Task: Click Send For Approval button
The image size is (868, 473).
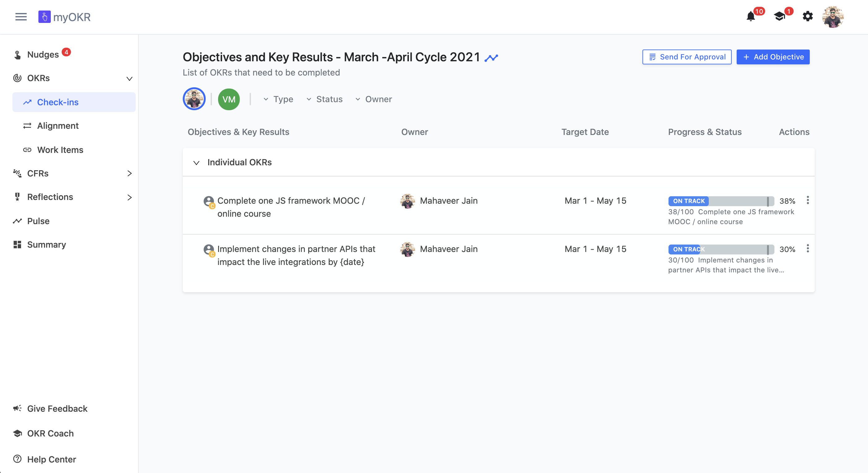Action: tap(687, 57)
